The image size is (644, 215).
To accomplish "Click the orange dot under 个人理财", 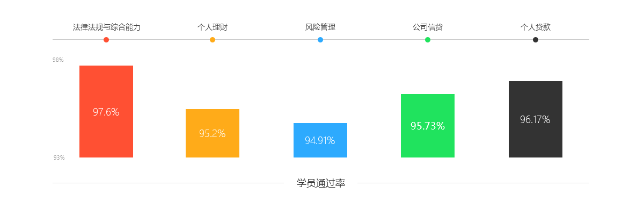I will pos(213,40).
